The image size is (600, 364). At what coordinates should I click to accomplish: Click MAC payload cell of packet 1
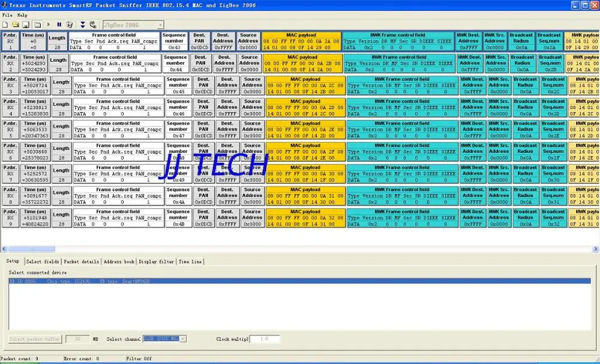coord(301,41)
